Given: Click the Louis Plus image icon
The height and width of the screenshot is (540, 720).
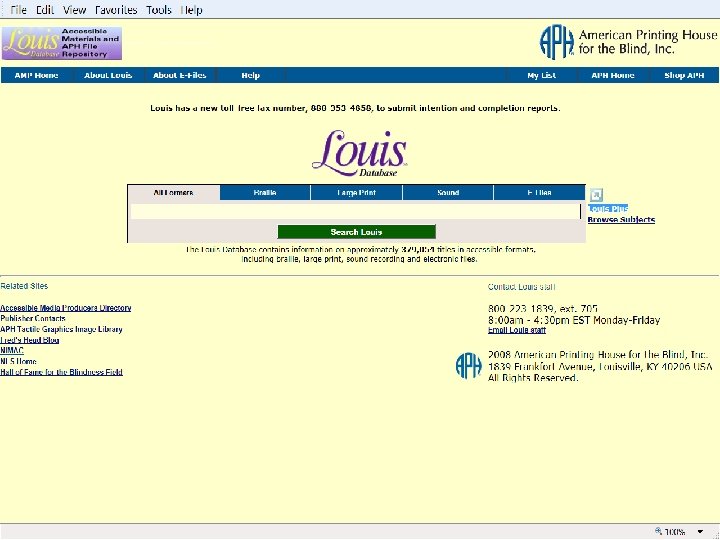Looking at the screenshot, I should [x=596, y=195].
